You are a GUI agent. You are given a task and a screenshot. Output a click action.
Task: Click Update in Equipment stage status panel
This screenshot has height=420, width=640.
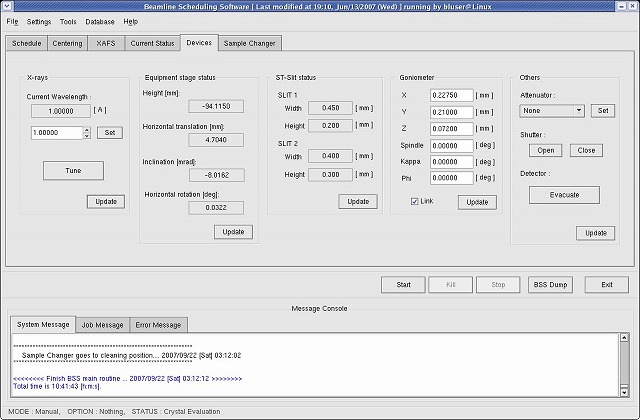(x=233, y=232)
